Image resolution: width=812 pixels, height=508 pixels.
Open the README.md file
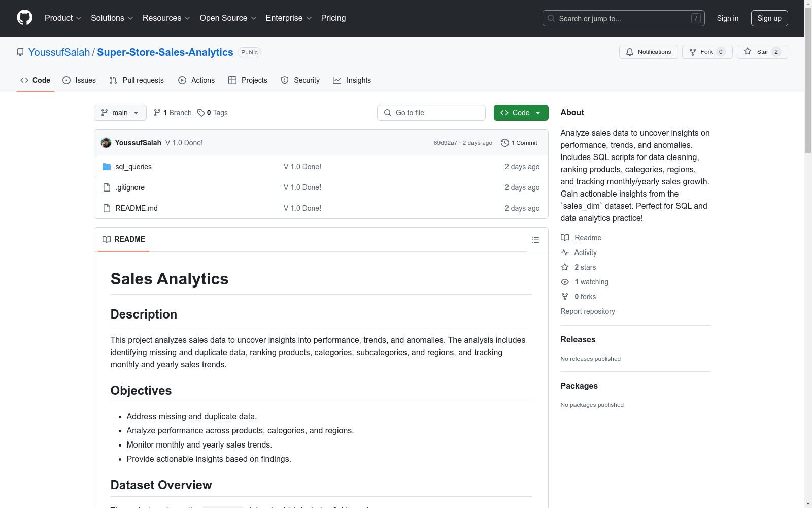[x=137, y=208]
